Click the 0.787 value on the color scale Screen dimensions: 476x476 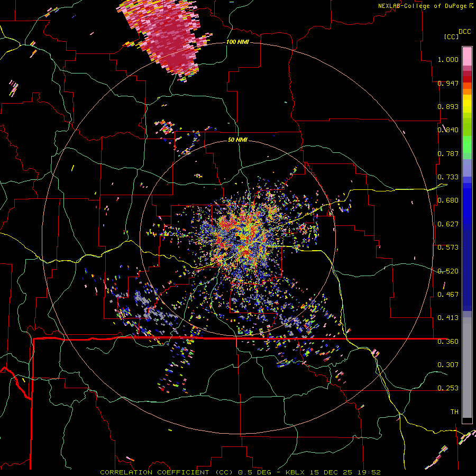(x=448, y=153)
